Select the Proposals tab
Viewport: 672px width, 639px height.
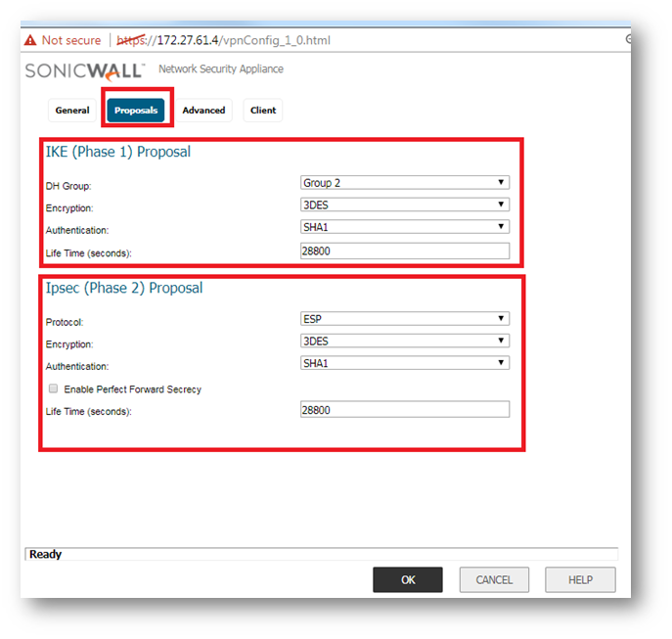[x=136, y=111]
